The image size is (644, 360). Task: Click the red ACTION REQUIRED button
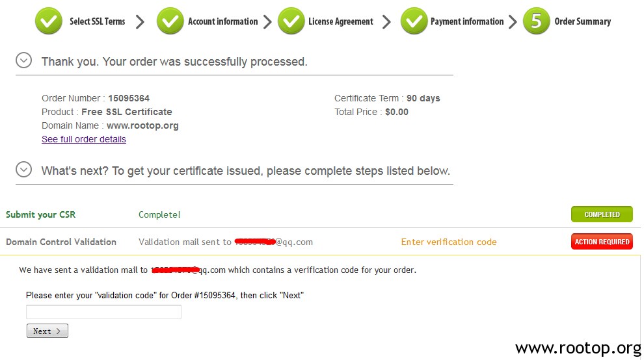tap(602, 242)
